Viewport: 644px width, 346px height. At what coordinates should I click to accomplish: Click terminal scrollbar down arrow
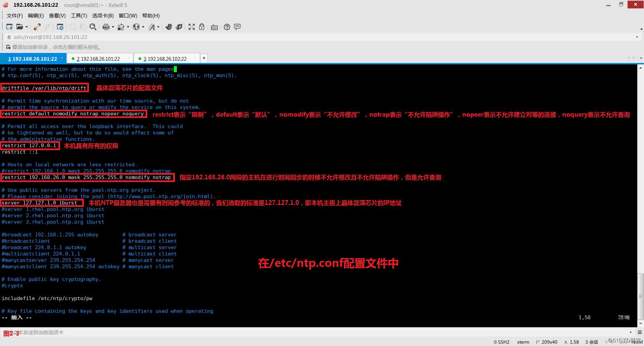pos(641,324)
